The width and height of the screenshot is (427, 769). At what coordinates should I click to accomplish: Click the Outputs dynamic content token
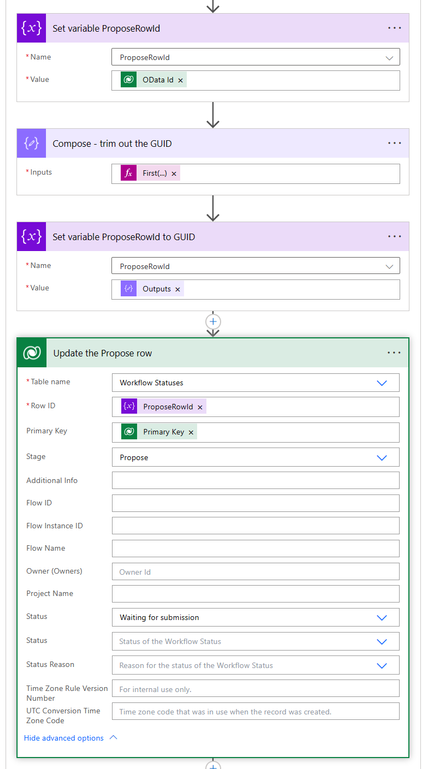coord(152,289)
